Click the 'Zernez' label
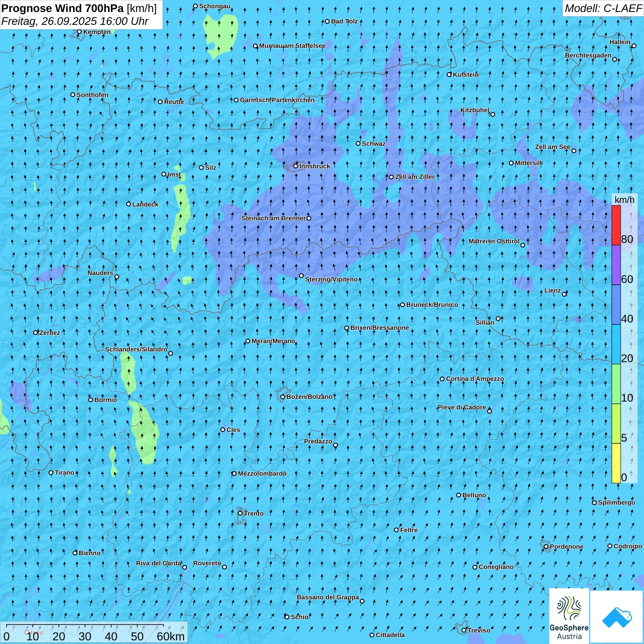This screenshot has height=644, width=644. click(50, 333)
